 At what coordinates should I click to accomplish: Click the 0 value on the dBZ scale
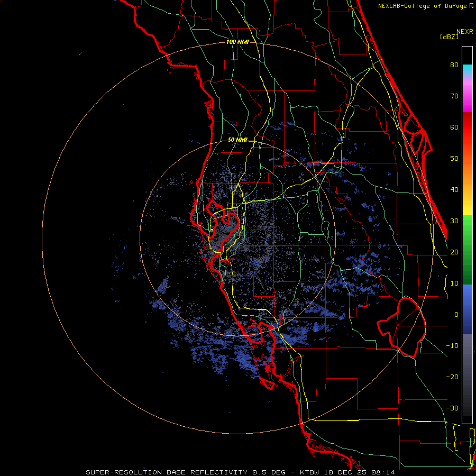[x=456, y=315]
